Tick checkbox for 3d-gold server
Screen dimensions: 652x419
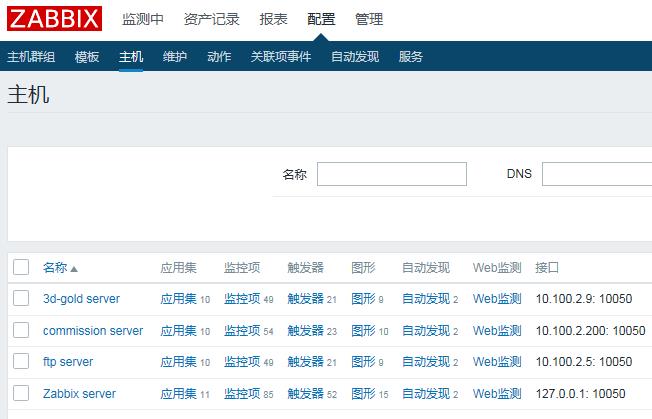point(21,298)
